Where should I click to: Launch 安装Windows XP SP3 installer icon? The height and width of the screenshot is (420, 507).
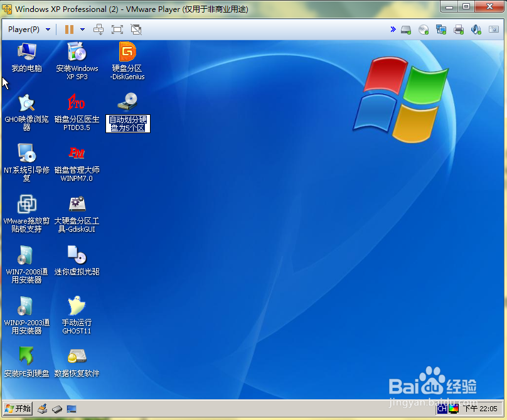click(x=77, y=61)
